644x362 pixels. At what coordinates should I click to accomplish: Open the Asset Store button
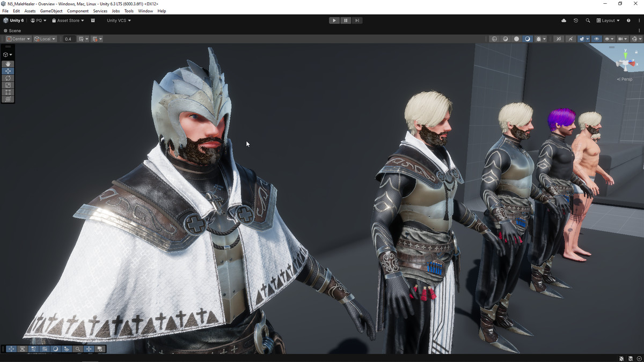68,20
